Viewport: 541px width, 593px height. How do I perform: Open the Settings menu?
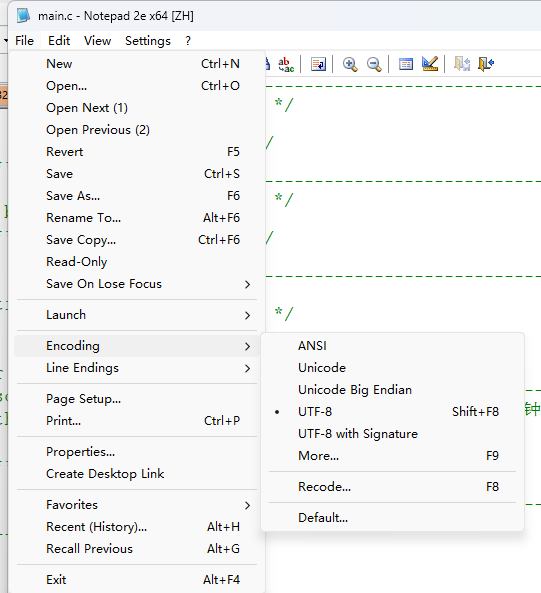(148, 40)
